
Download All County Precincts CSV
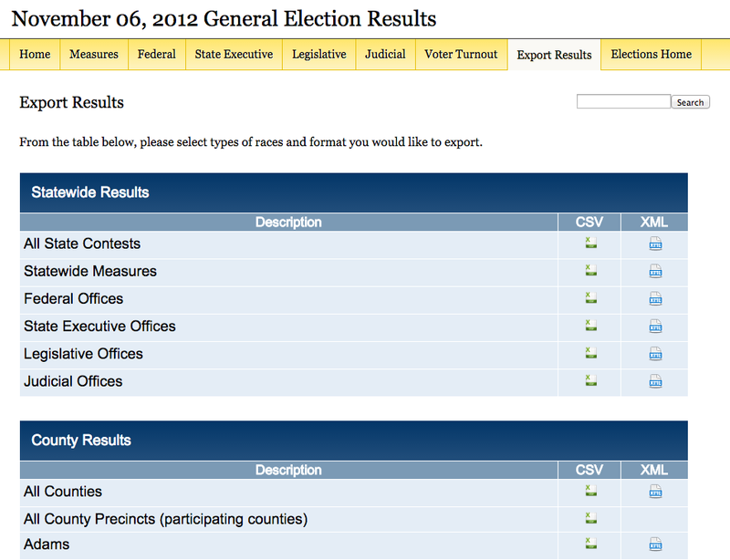tap(589, 519)
